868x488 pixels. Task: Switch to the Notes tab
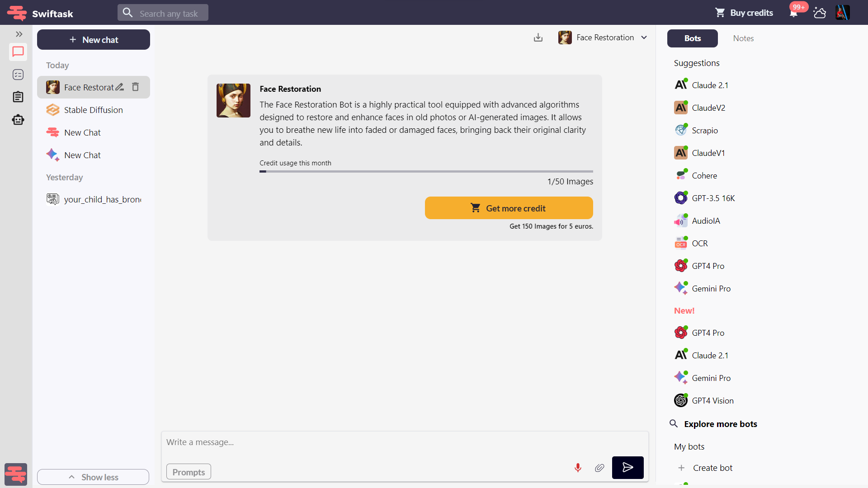pyautogui.click(x=743, y=38)
